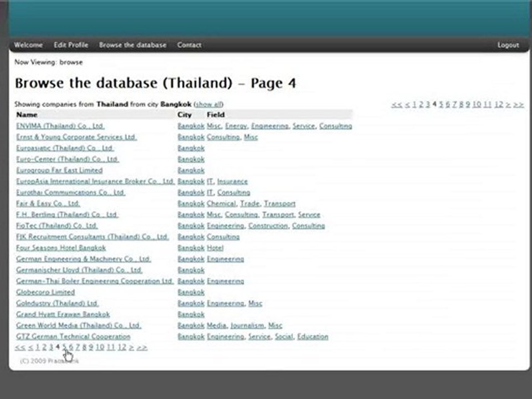
Task: Click Social field in the GTZ row
Action: [284, 336]
